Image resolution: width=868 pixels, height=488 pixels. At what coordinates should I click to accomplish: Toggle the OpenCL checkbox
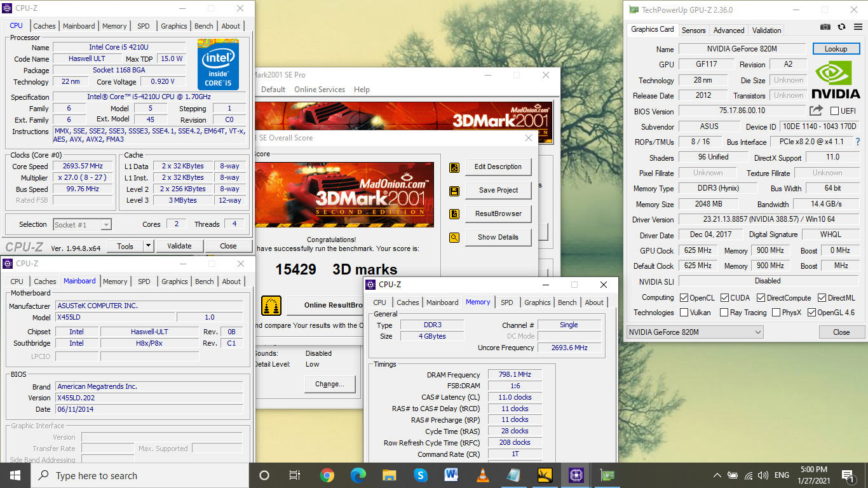684,297
